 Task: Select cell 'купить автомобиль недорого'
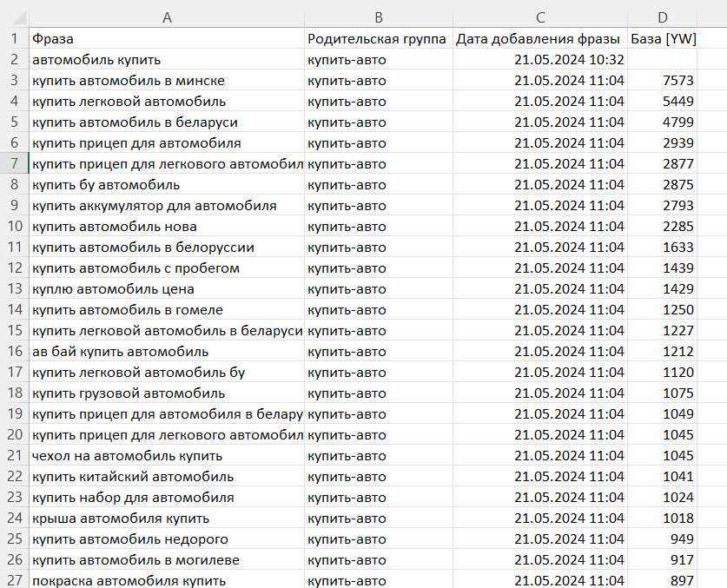167,538
